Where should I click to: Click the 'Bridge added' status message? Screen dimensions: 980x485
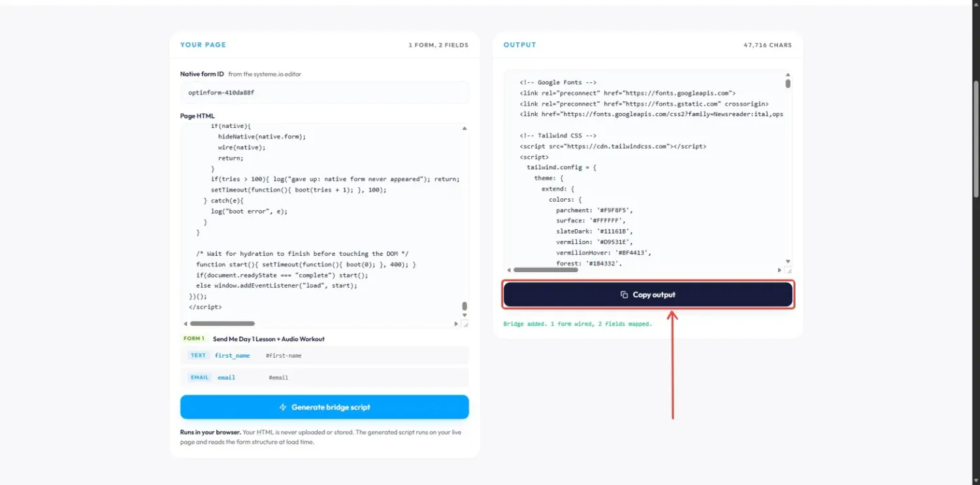[x=578, y=324]
